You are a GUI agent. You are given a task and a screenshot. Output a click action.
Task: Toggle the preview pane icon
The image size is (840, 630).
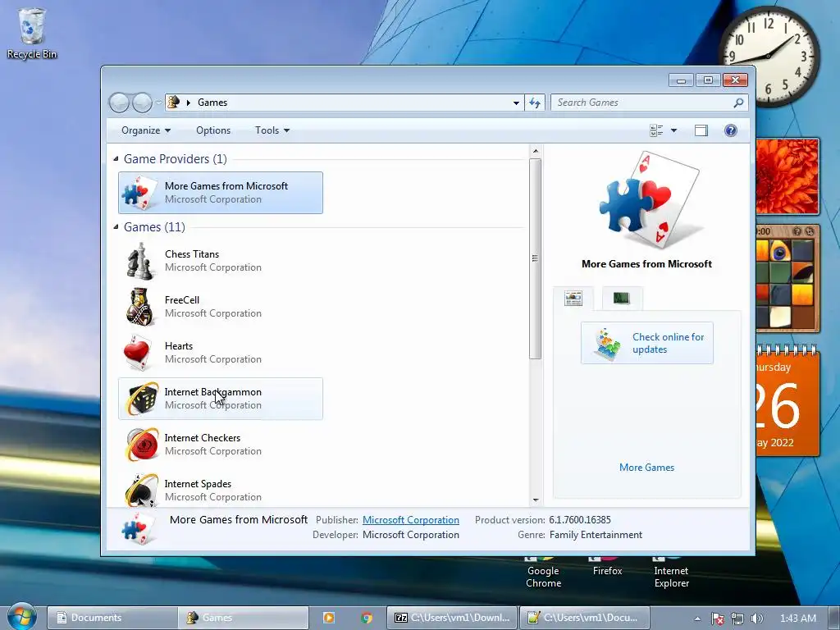[x=701, y=130]
